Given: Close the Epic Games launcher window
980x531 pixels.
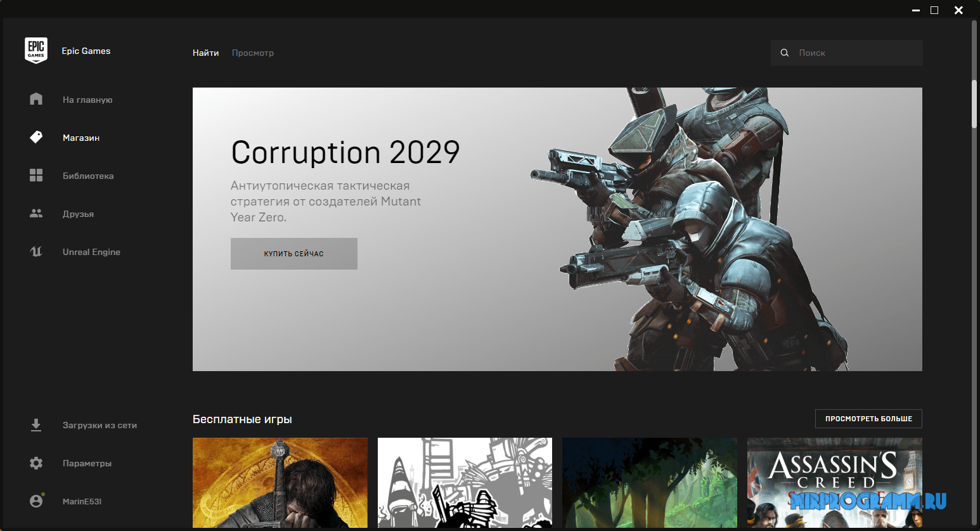Looking at the screenshot, I should 959,10.
